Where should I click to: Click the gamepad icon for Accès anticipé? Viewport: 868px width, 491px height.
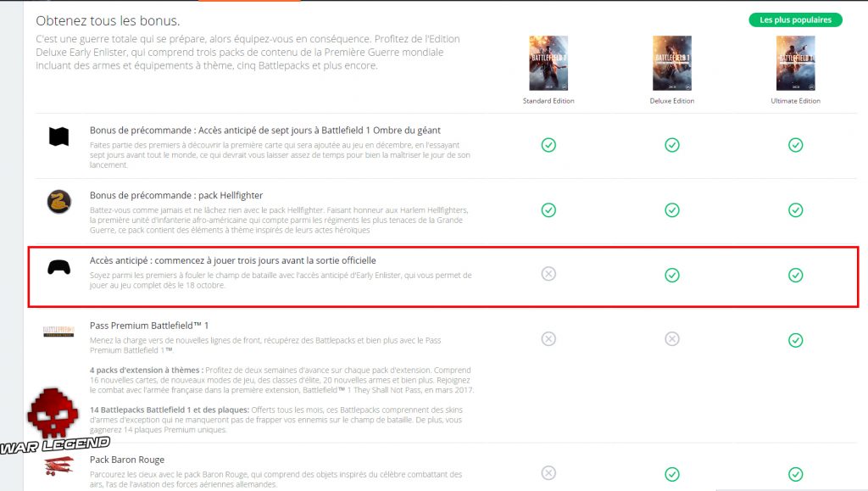58,267
